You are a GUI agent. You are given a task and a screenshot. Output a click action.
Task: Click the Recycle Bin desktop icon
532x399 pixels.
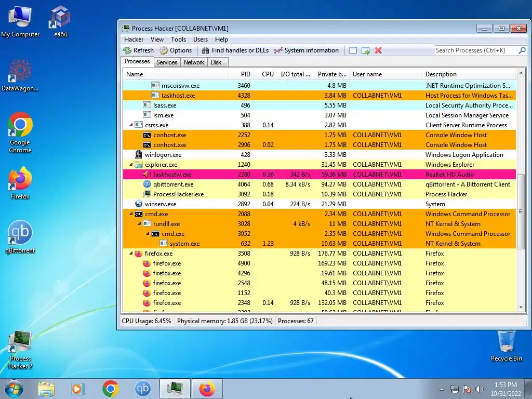pyautogui.click(x=506, y=346)
